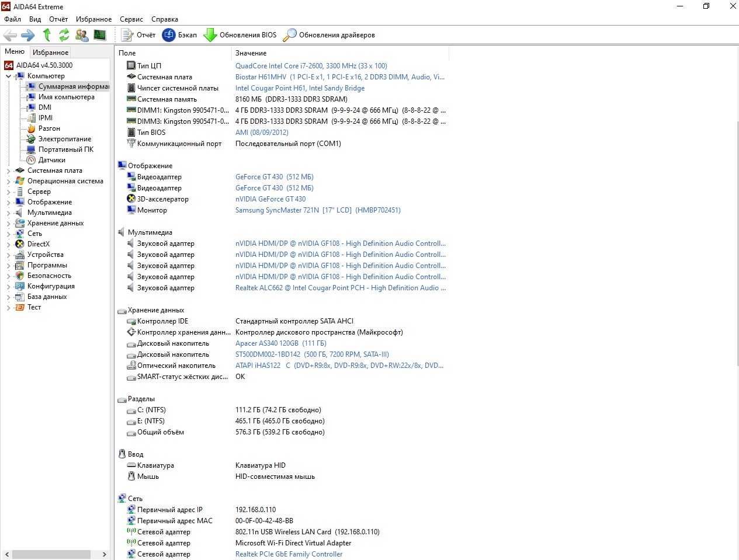Click the Монитор row icon

pyautogui.click(x=131, y=210)
